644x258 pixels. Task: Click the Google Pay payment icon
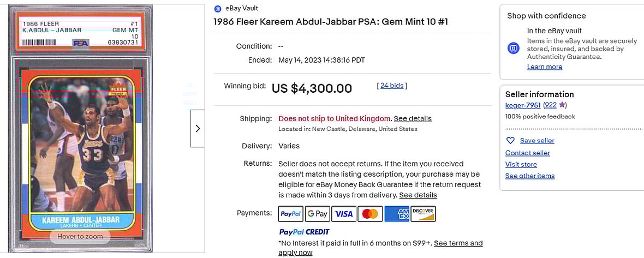point(317,214)
